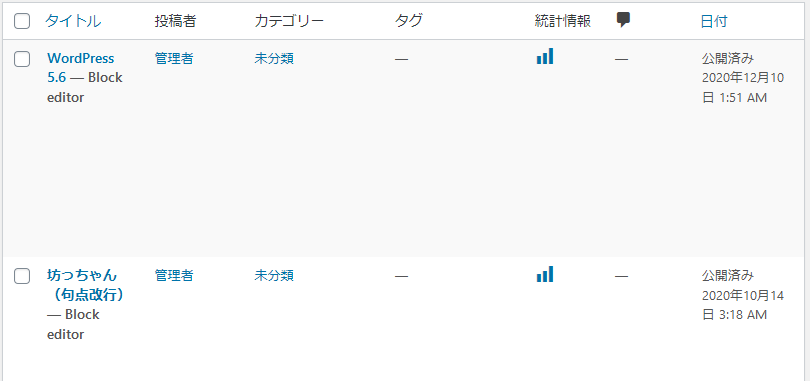Filter by 管理者 author in 坊っちゃん row
810x381 pixels.
pos(174,276)
